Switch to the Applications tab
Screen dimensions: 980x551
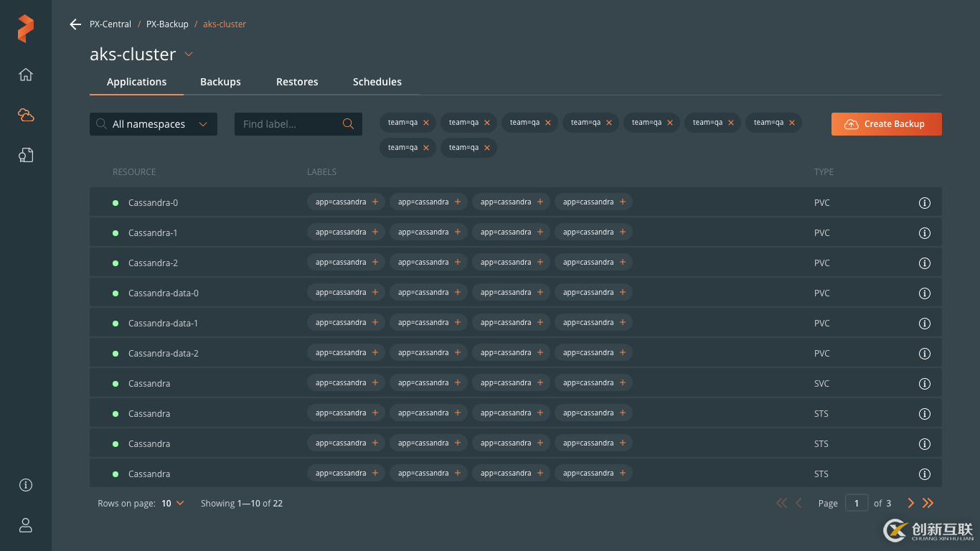pos(136,82)
